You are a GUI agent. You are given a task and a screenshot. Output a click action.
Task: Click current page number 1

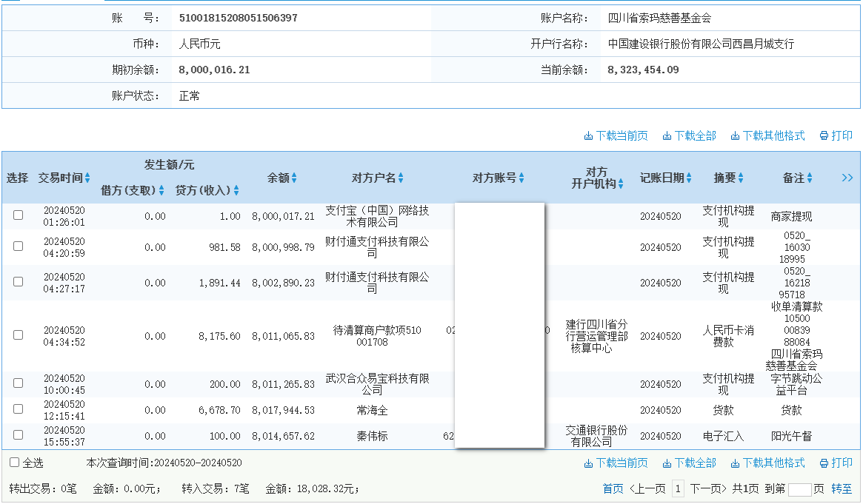tap(678, 488)
